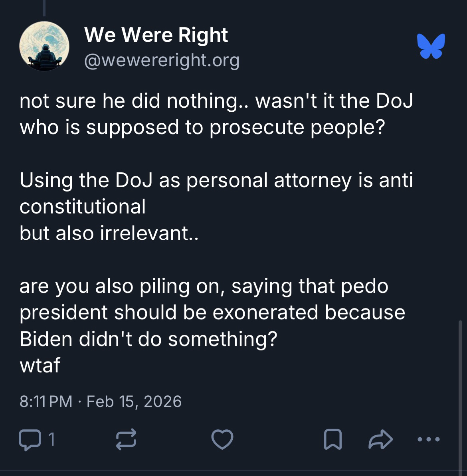This screenshot has height=476, width=467.
Task: Open the @wewereright.org handle link
Action: [x=162, y=60]
